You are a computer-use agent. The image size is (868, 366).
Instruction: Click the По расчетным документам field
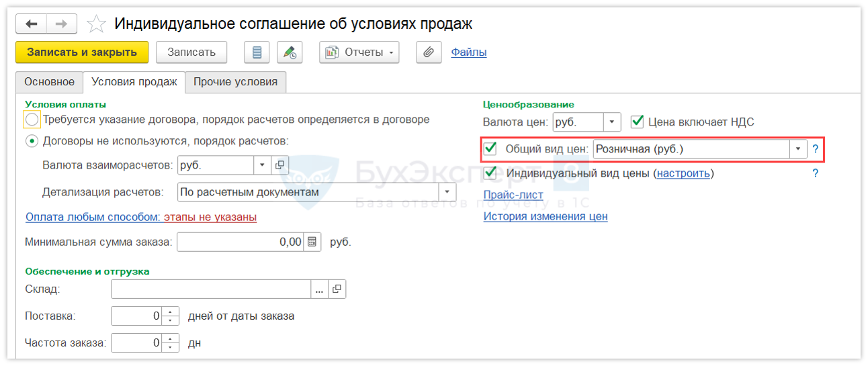308,192
